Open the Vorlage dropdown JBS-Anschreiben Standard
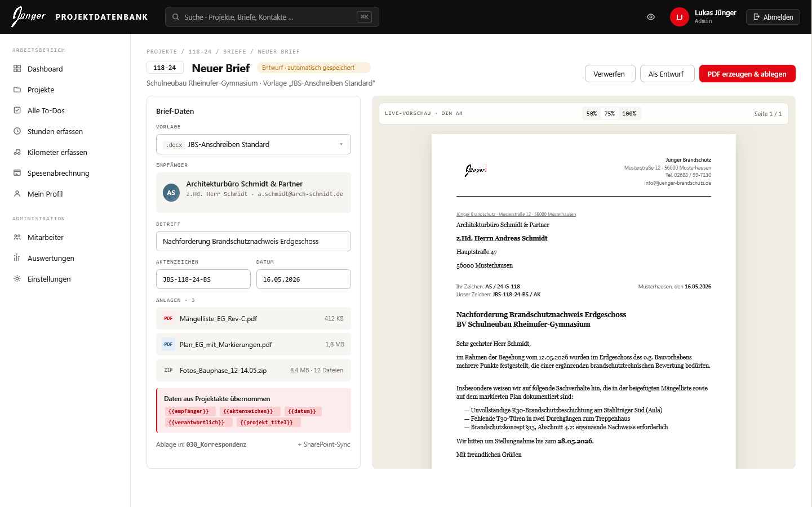Viewport: 812px width, 507px height. [x=254, y=144]
